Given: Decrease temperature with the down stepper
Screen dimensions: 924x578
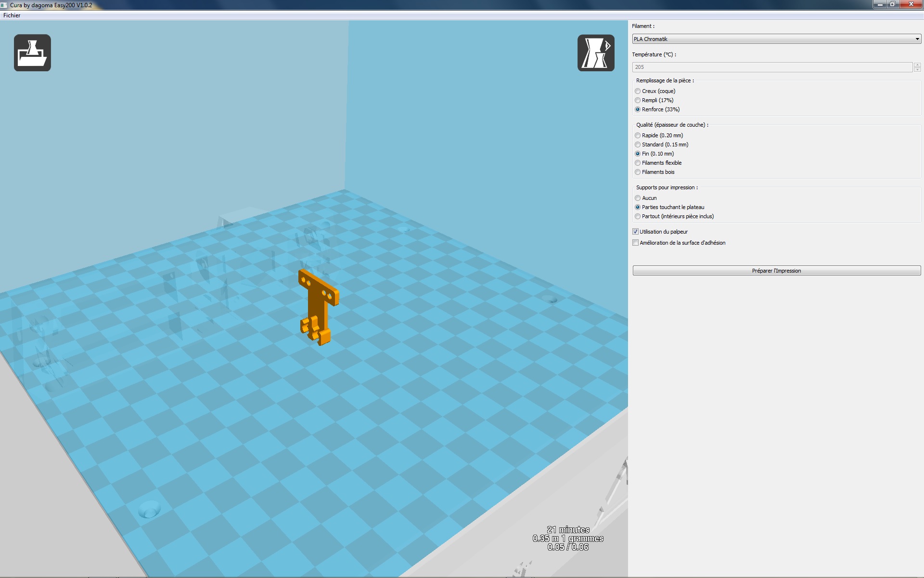Looking at the screenshot, I should [917, 70].
